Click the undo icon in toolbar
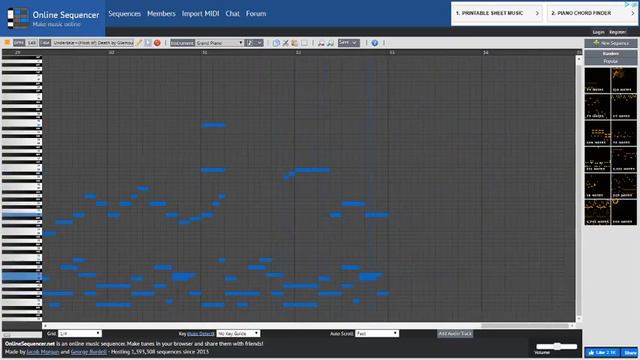Image resolution: width=640 pixels, height=360 pixels. tap(321, 43)
